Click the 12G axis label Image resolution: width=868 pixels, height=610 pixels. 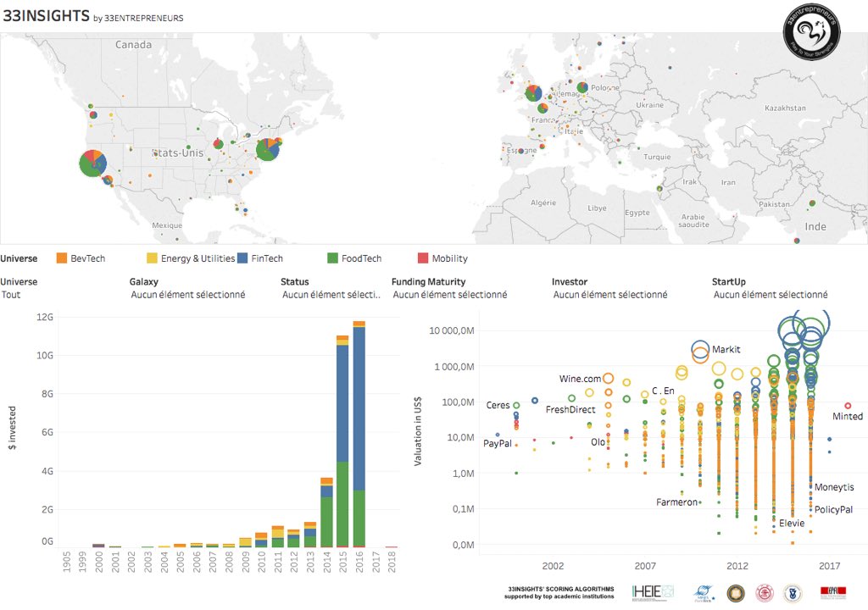[45, 317]
